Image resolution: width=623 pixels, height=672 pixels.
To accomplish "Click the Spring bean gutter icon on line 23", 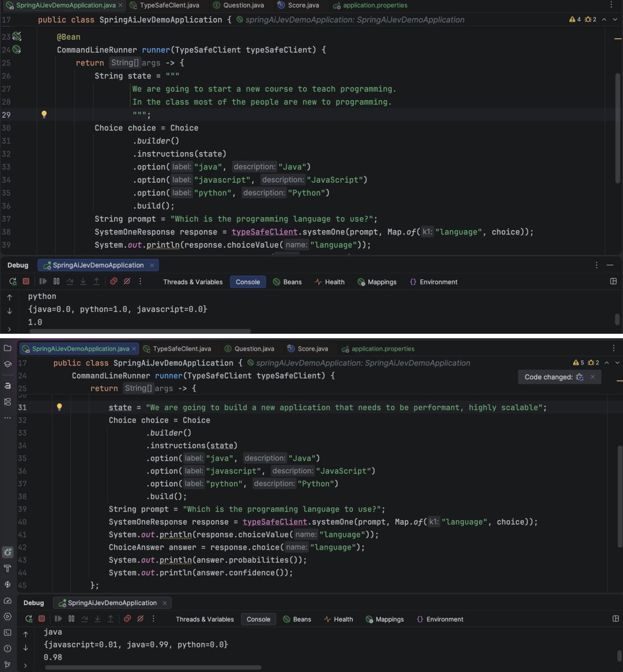I will coord(17,36).
